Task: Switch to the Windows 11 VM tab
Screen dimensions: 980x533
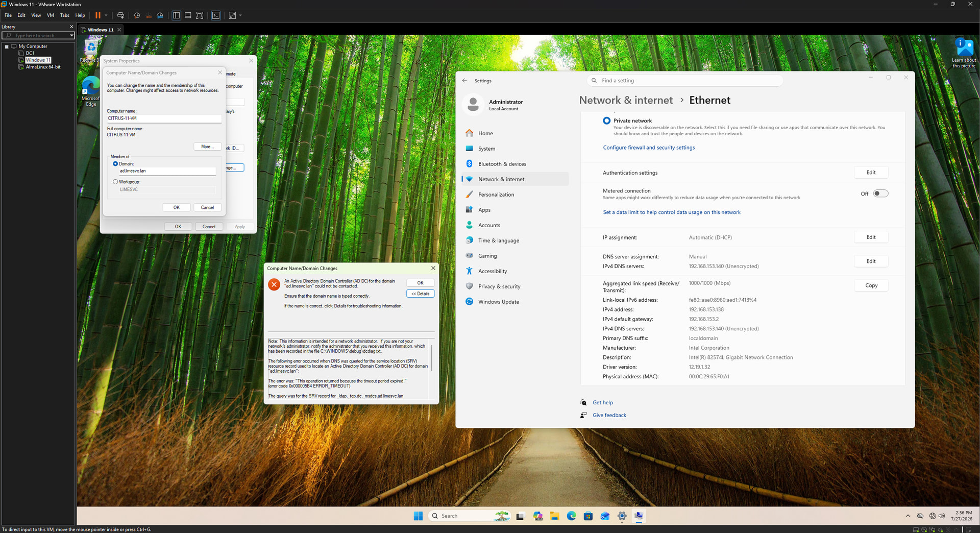Action: 101,30
